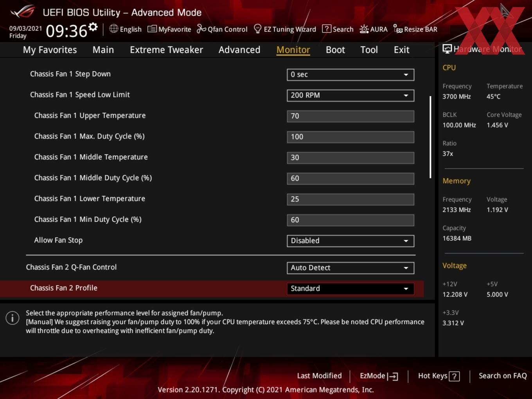Select the Allow Fan Stop label
The width and height of the screenshot is (532, 399).
(58, 240)
